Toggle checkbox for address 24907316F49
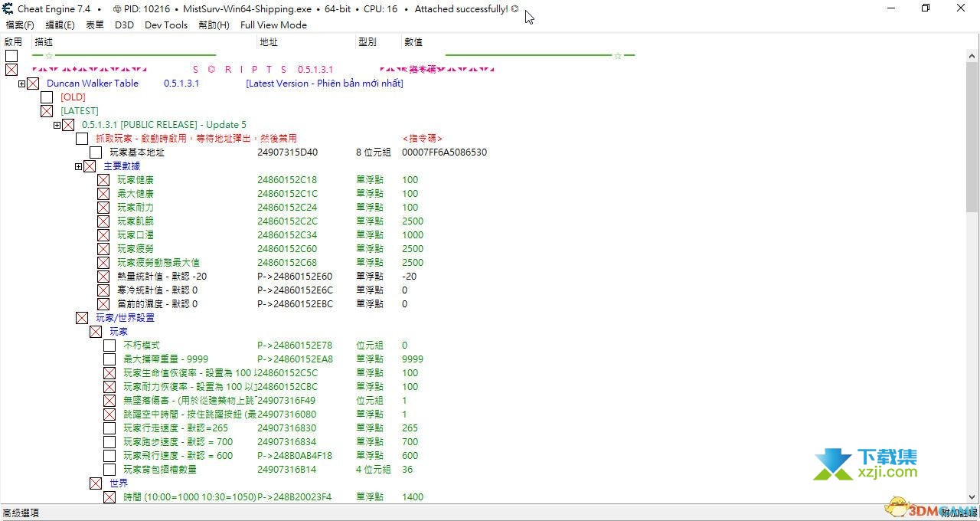The image size is (980, 521). [x=109, y=401]
